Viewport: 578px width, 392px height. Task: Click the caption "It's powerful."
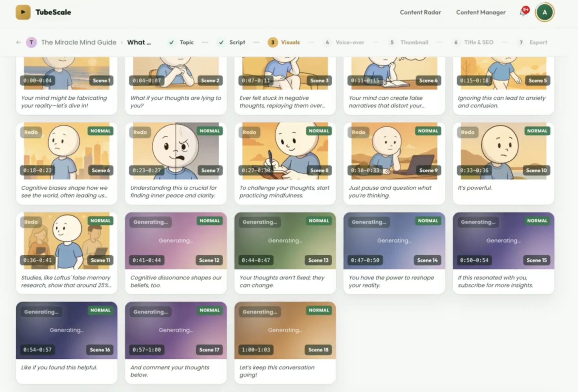[475, 188]
